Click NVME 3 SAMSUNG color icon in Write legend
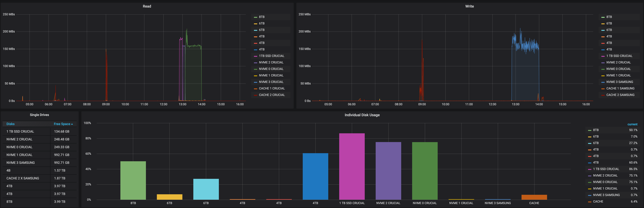Screen dimensions: 644x208 pos(603,82)
